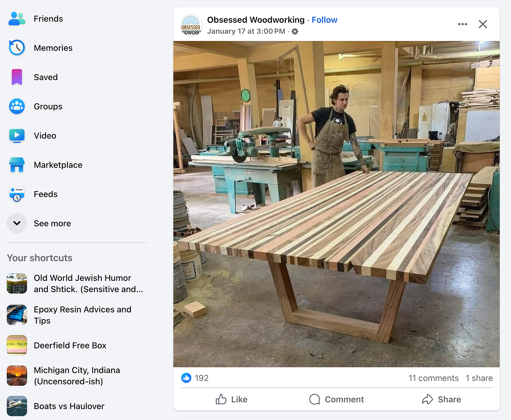Image resolution: width=511 pixels, height=420 pixels.
Task: Close the post with X button
Action: pyautogui.click(x=483, y=24)
